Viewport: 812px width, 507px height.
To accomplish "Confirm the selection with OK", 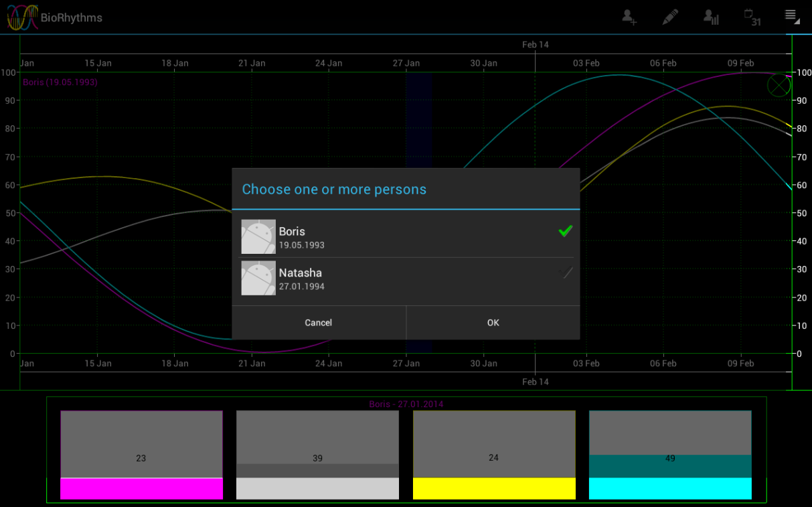I will [x=493, y=323].
